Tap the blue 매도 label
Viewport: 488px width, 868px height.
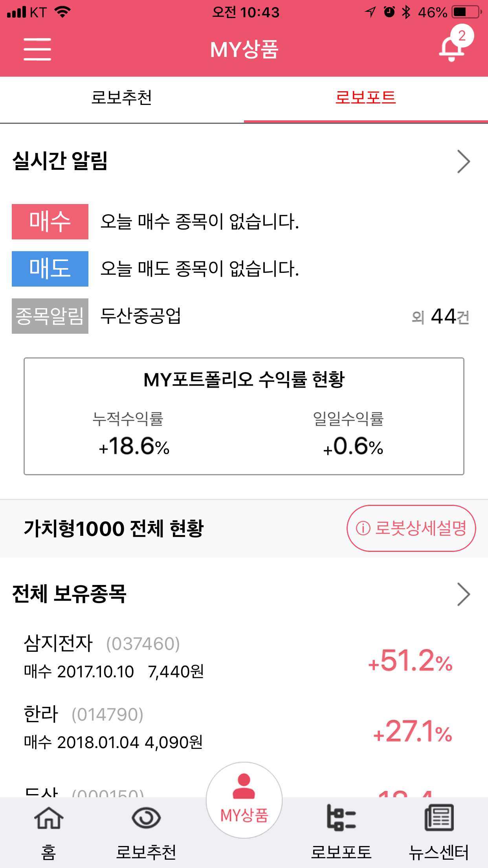pyautogui.click(x=50, y=269)
